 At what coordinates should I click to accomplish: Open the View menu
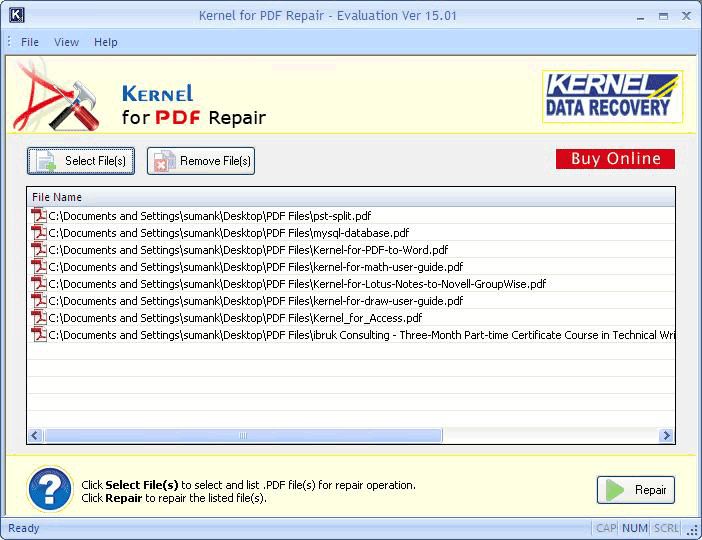click(x=66, y=42)
